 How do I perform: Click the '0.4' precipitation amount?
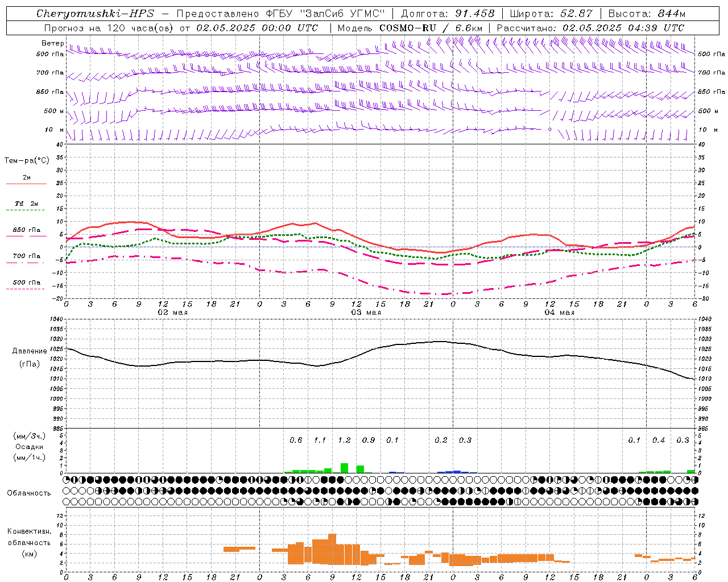(659, 440)
